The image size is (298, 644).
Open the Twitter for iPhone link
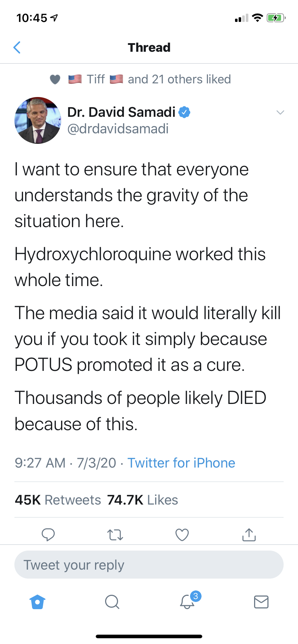(x=181, y=463)
